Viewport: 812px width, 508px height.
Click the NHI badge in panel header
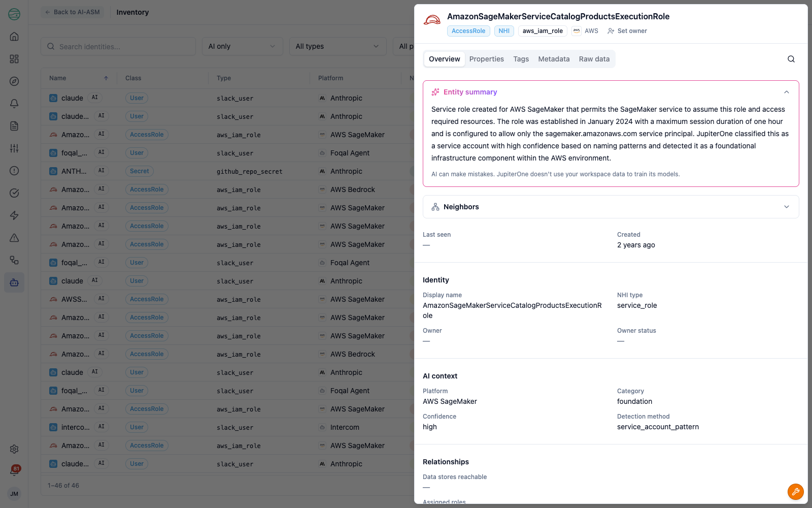click(x=504, y=31)
